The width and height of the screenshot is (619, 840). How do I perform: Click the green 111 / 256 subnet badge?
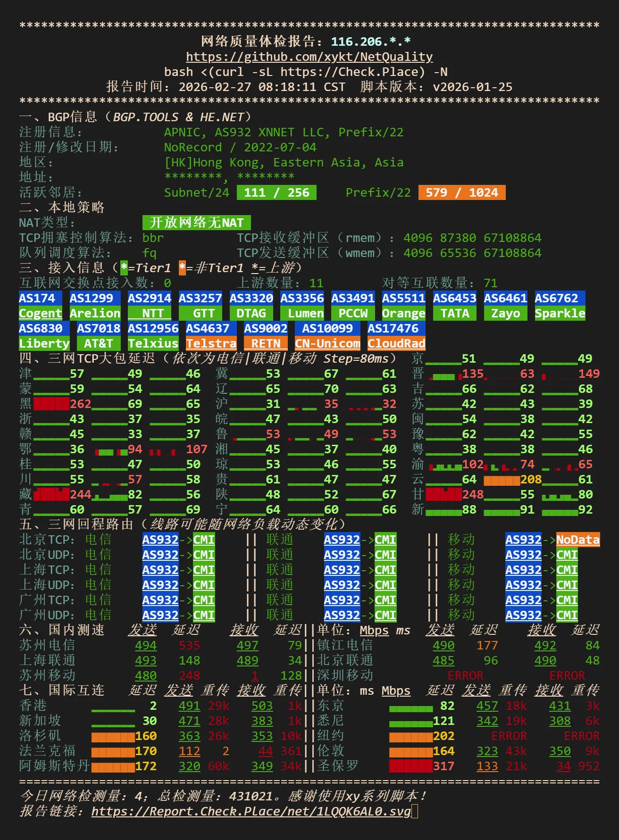(x=276, y=193)
